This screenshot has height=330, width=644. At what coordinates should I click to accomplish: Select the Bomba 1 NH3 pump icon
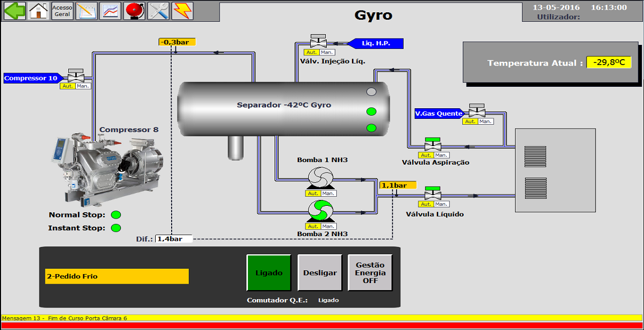point(320,178)
